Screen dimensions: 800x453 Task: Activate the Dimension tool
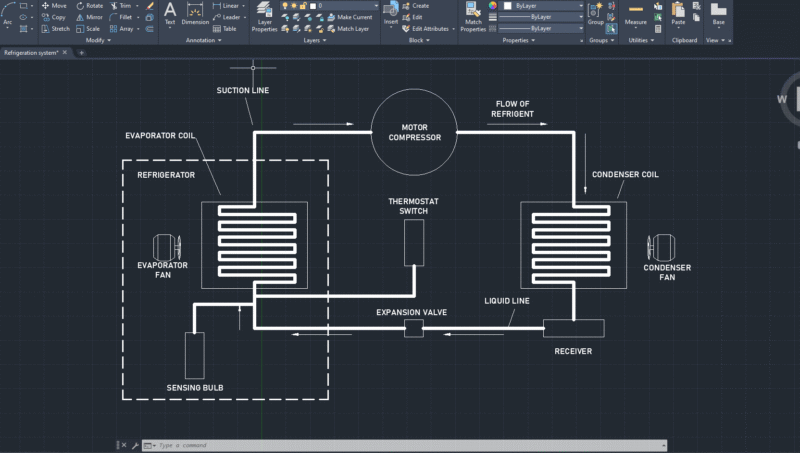click(x=195, y=13)
